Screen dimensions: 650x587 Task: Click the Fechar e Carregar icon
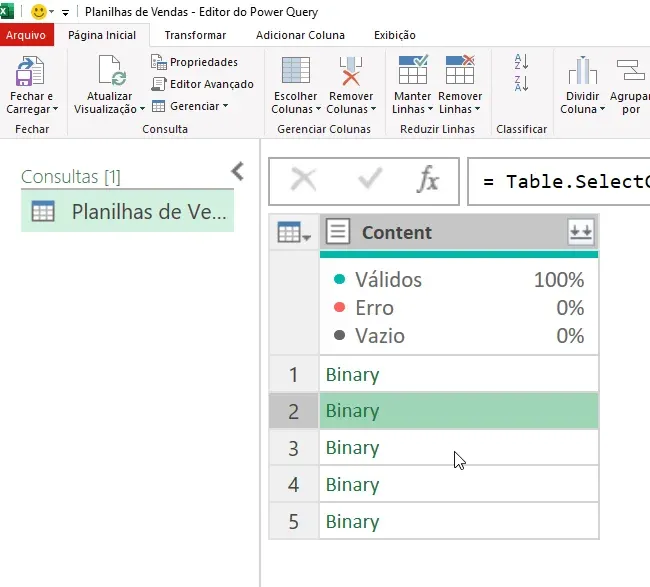(x=30, y=71)
